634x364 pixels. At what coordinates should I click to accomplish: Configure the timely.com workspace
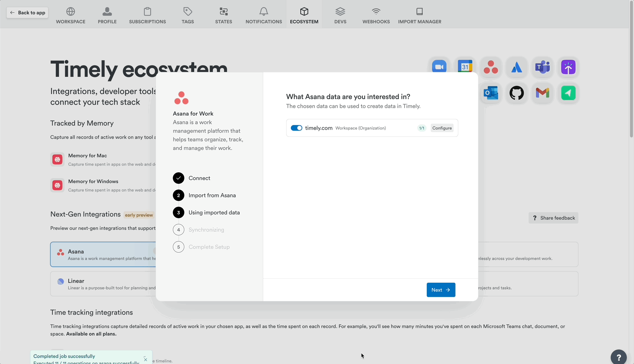(442, 128)
